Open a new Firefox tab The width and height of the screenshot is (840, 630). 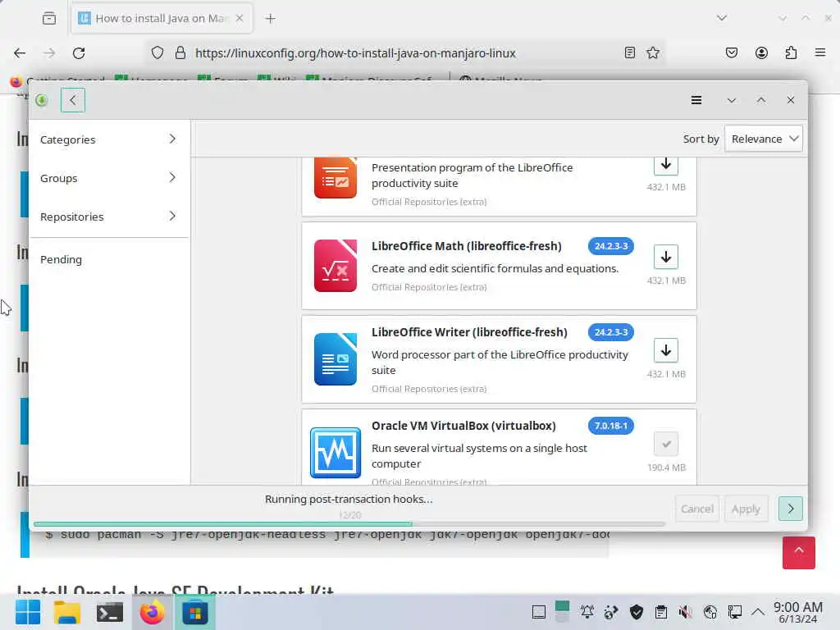click(x=270, y=18)
